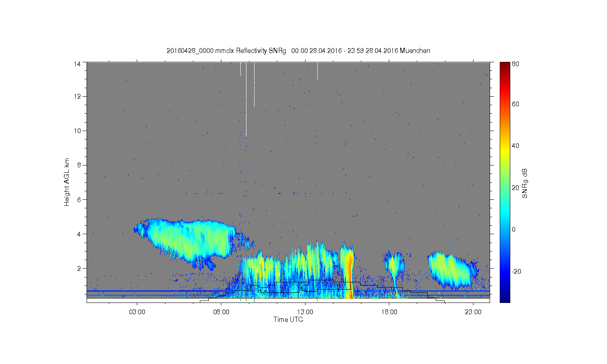Click the colorbar tick label 0
The width and height of the screenshot is (607, 364).
pos(514,229)
